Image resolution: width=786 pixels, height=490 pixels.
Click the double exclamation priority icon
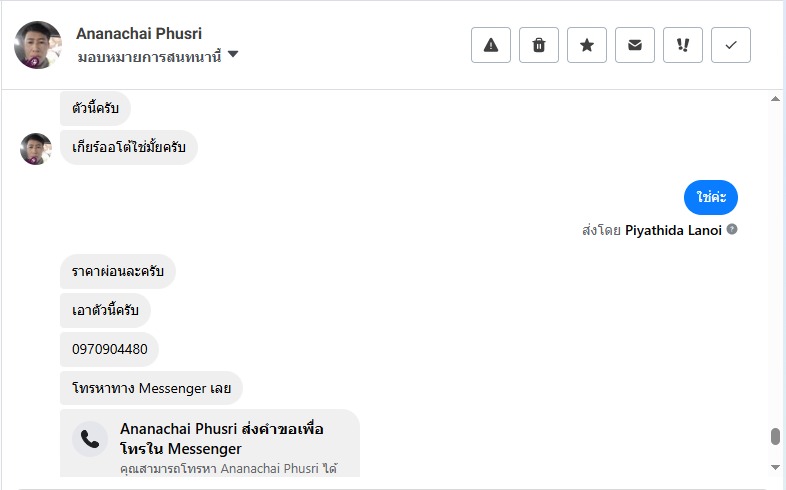[683, 45]
